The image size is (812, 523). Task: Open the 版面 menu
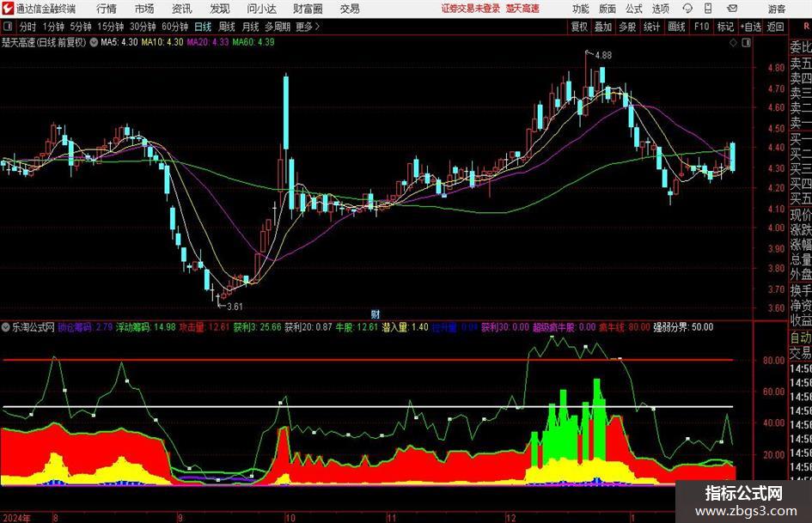click(607, 9)
